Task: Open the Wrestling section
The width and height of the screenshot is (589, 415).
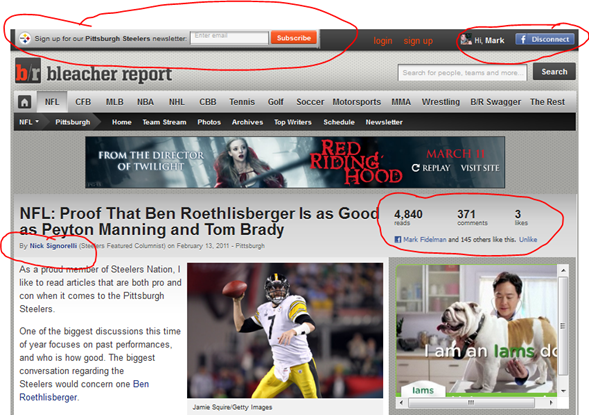Action: (x=441, y=102)
